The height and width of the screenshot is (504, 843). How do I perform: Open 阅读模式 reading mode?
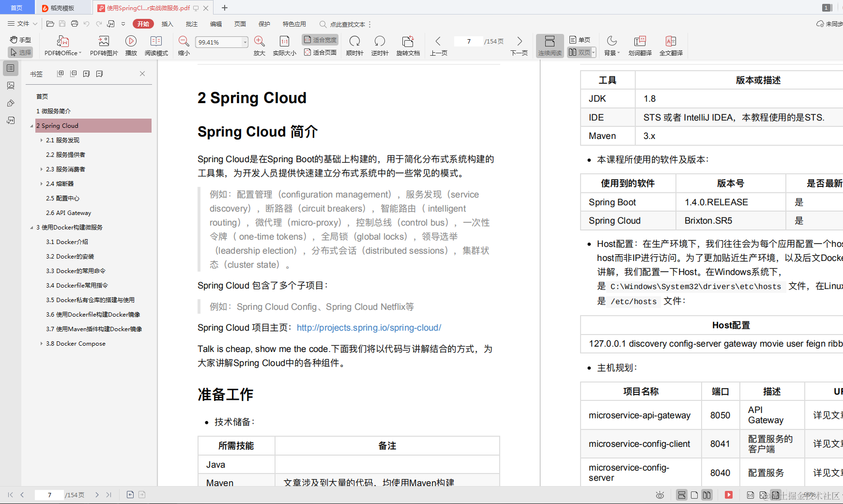tap(156, 45)
